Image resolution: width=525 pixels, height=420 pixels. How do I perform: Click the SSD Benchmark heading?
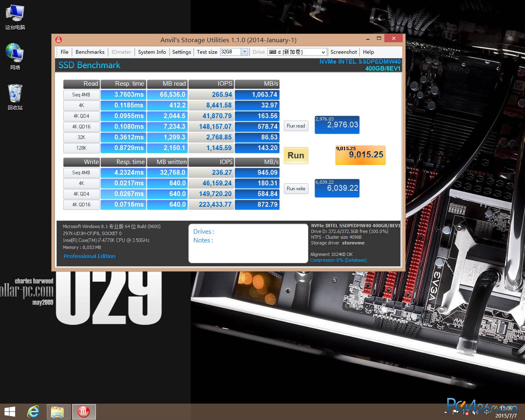(x=89, y=65)
